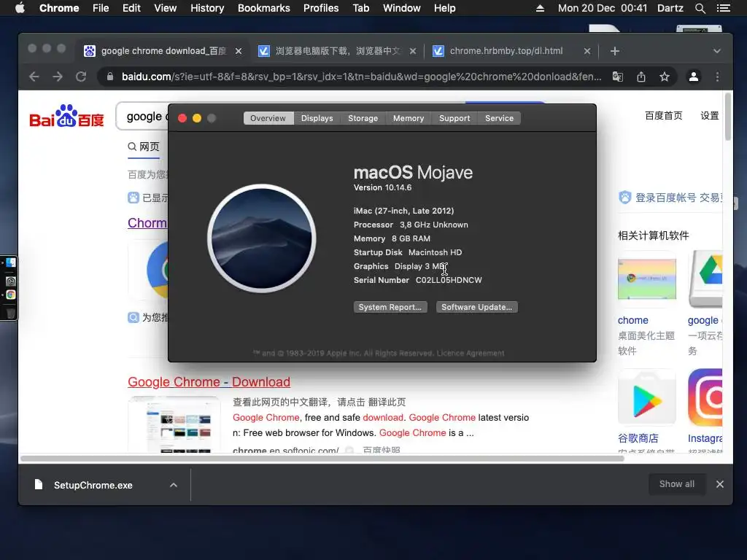Screen dimensions: 747x560
Task: Open Chrome three-dot menu
Action: click(718, 77)
